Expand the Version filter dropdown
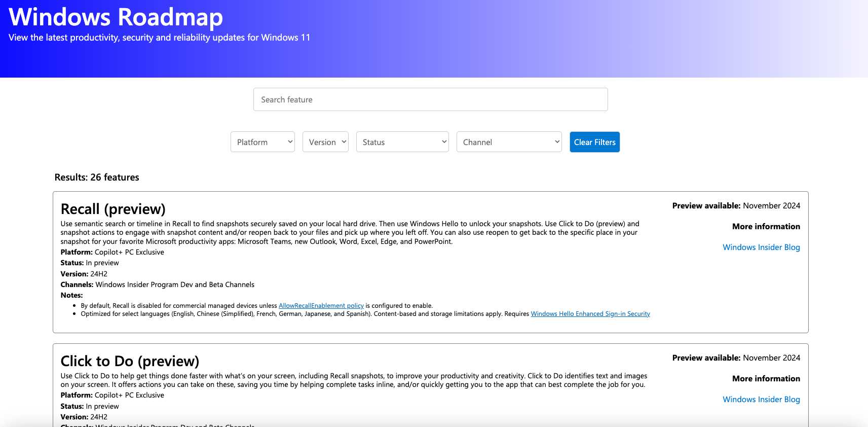Image resolution: width=868 pixels, height=427 pixels. 325,142
